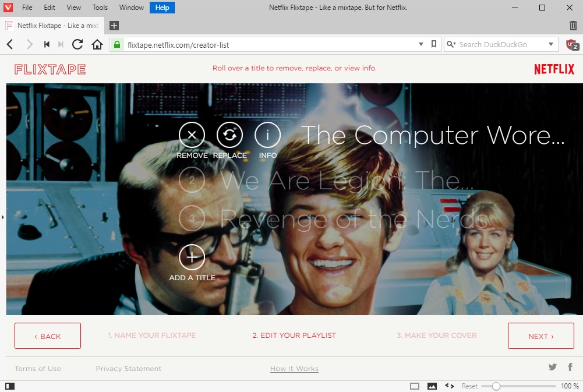Viewport: 583px width, 392px height.
Task: Open the Privacy Statement link
Action: (129, 369)
